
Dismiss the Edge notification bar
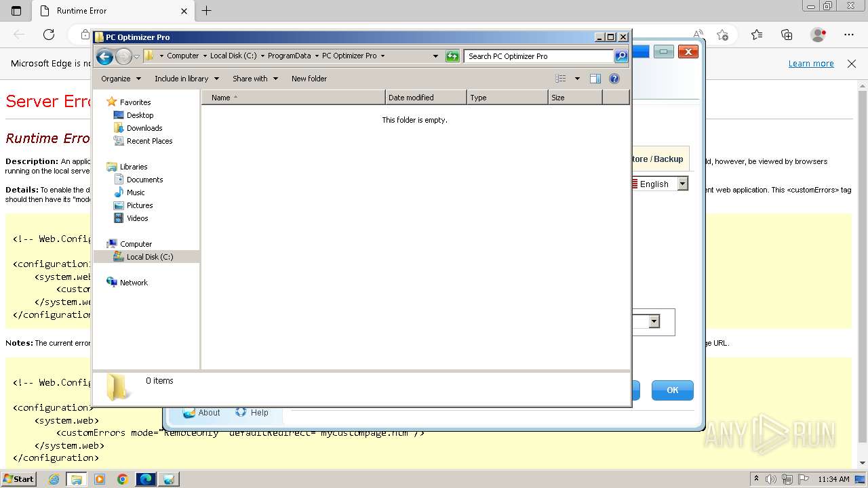852,64
